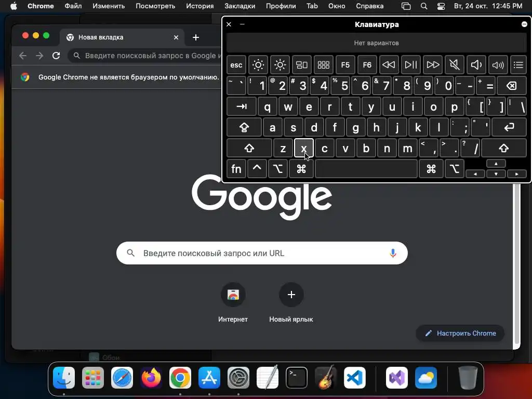Image resolution: width=532 pixels, height=399 pixels.
Task: Toggle the right shift key
Action: [x=504, y=148]
